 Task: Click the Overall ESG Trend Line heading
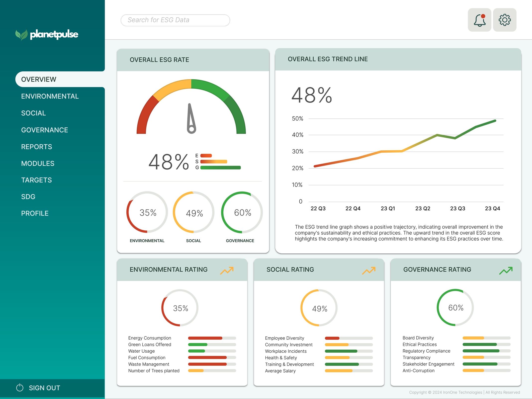click(x=328, y=59)
